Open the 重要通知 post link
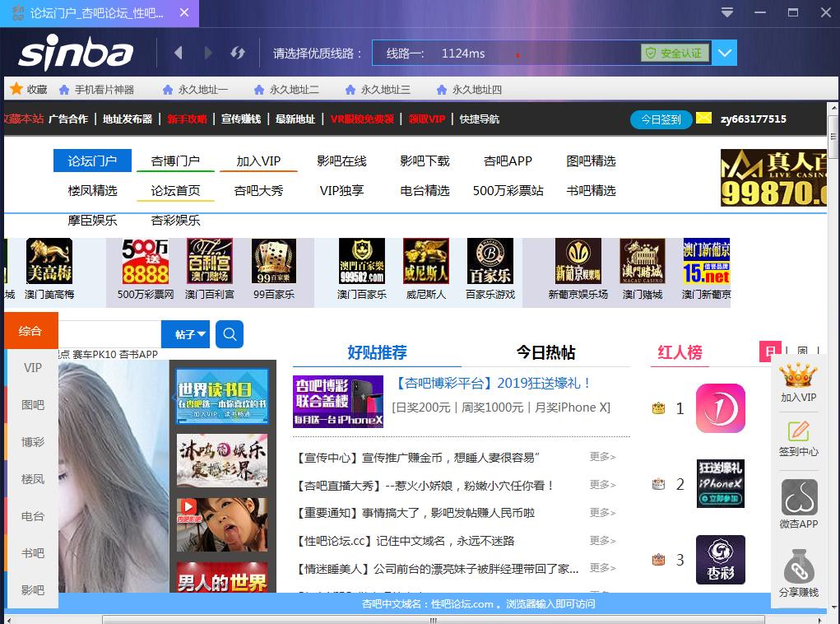Image resolution: width=840 pixels, height=624 pixels. [x=415, y=513]
